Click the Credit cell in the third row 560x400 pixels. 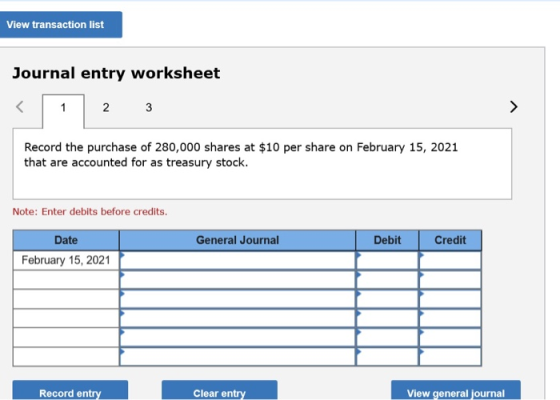click(450, 299)
